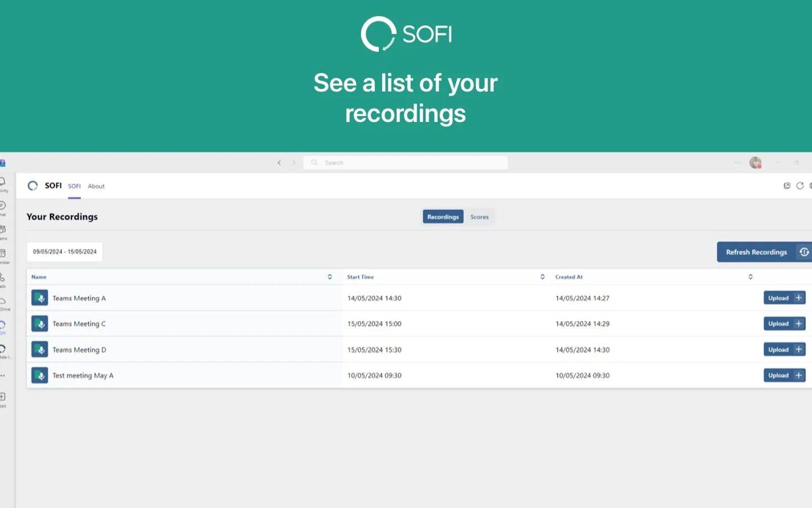Open the more options ellipsis beside the avatar
This screenshot has height=508, width=812.
pos(737,163)
